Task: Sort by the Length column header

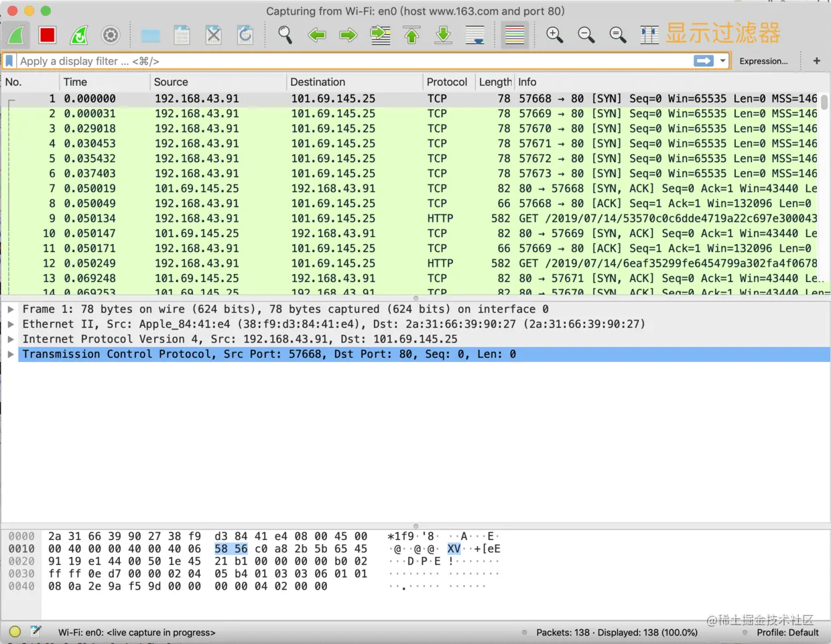Action: click(495, 82)
